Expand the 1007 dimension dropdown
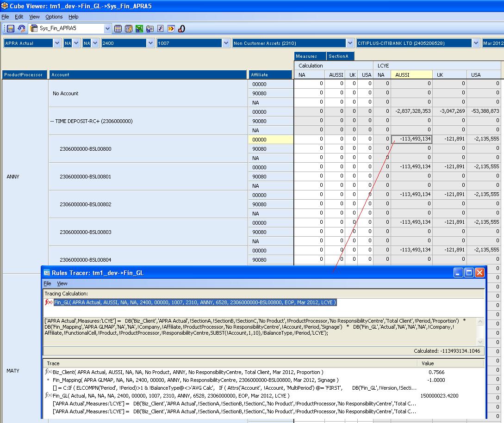 226,43
